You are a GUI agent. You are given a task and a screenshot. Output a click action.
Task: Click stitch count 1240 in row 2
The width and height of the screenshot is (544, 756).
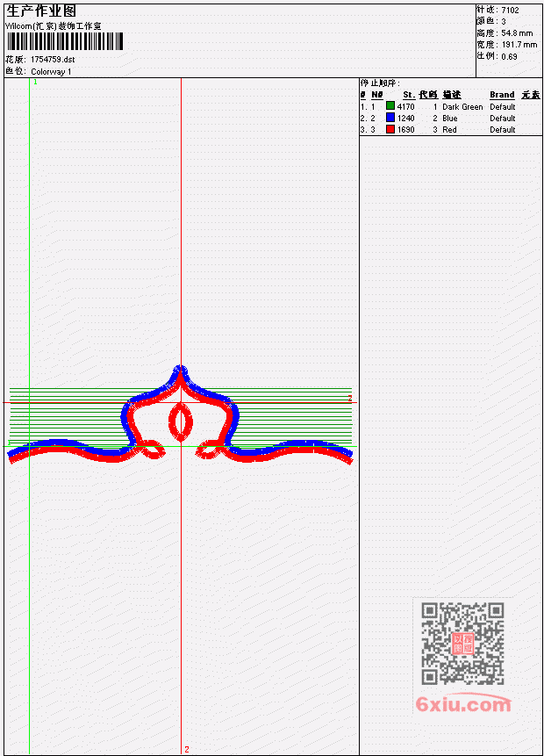click(x=405, y=119)
